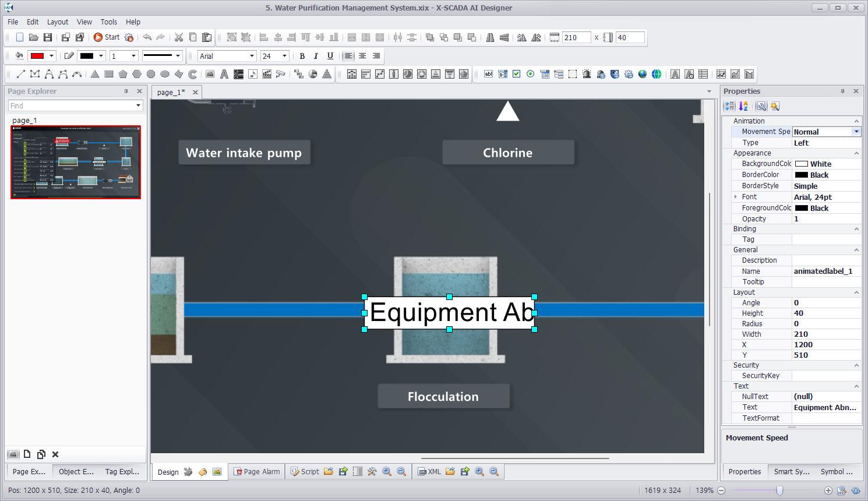Click the flip horizontal icon
The height and width of the screenshot is (501, 868).
coord(491,37)
